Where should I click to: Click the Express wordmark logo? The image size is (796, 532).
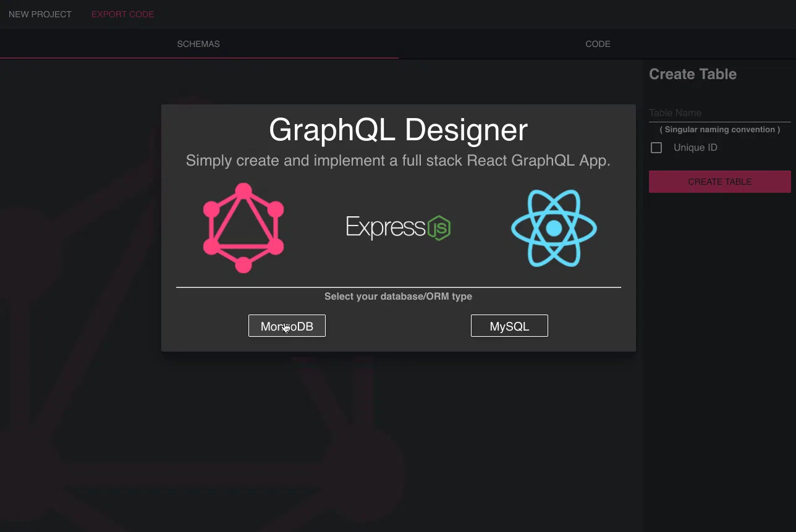(x=386, y=227)
